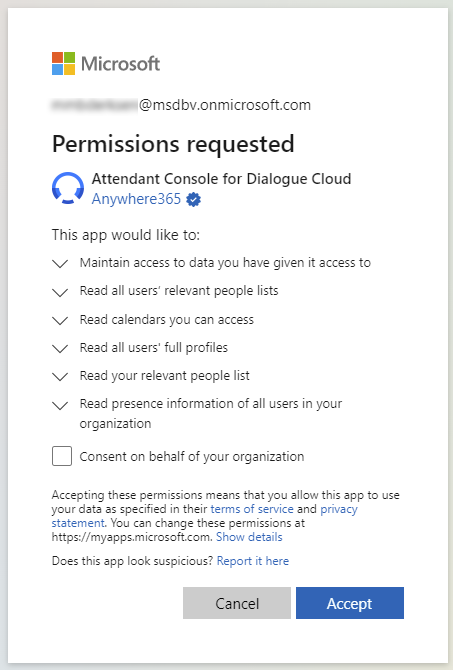Click the Microsoft four-square logo

[x=63, y=64]
